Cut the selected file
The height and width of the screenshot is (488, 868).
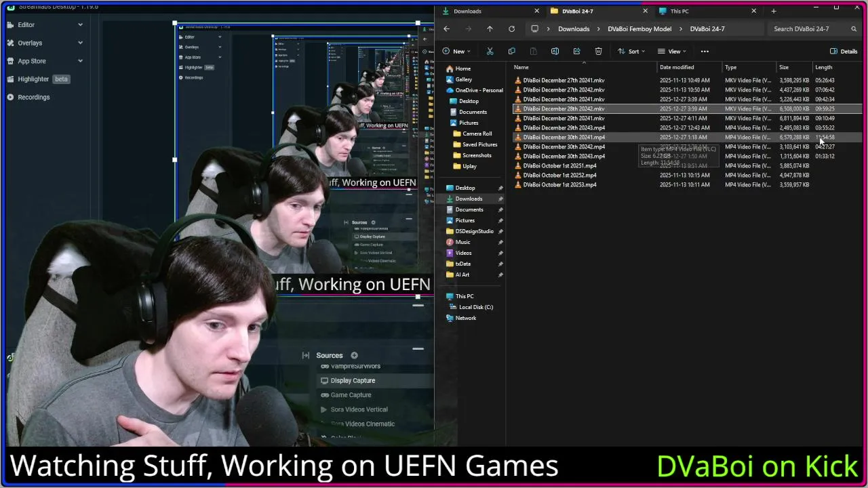(490, 52)
